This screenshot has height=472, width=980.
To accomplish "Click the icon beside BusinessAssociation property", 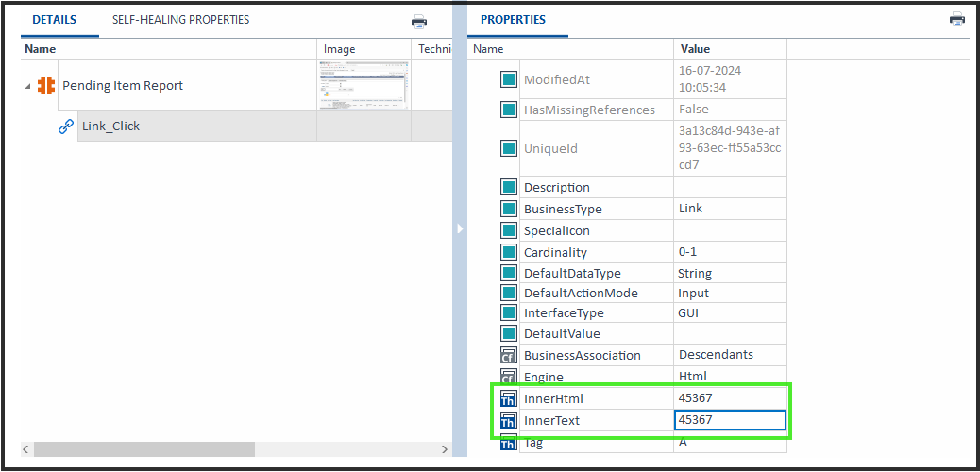I will [x=509, y=355].
